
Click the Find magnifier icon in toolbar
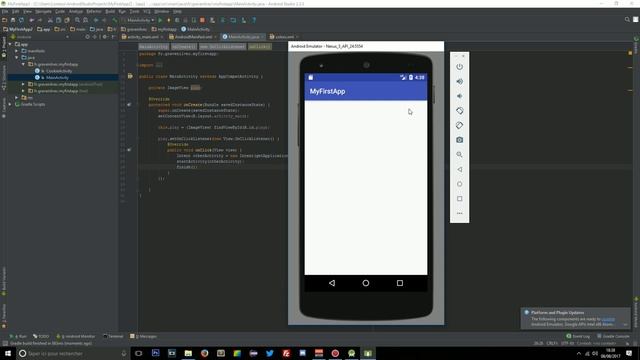pyautogui.click(x=77, y=20)
